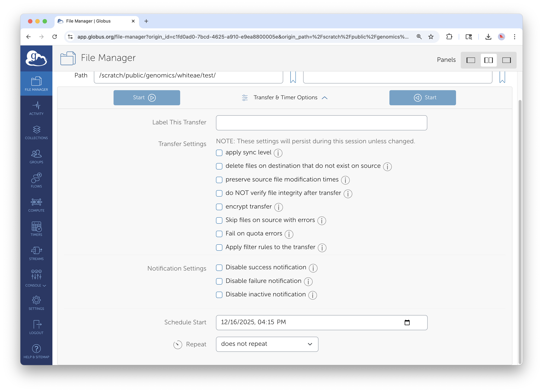The height and width of the screenshot is (392, 543).
Task: Tick Disable failure notification checkbox
Action: 219,281
